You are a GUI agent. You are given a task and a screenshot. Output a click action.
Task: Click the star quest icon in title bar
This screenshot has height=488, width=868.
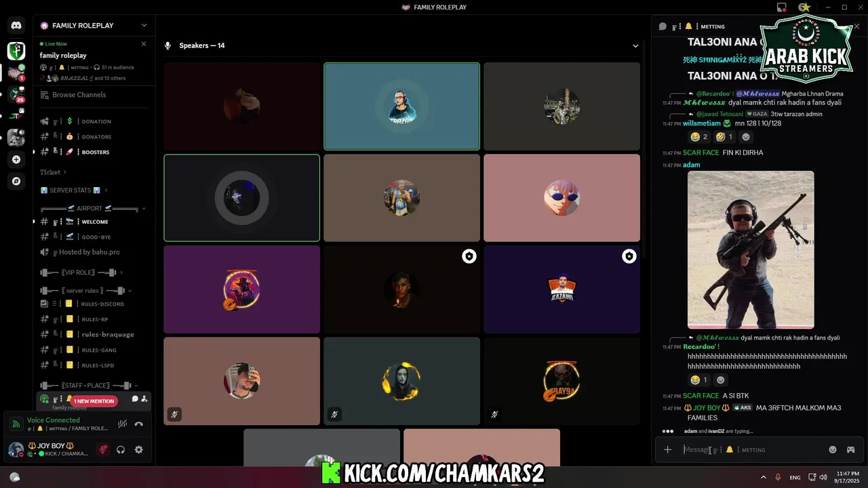click(804, 7)
